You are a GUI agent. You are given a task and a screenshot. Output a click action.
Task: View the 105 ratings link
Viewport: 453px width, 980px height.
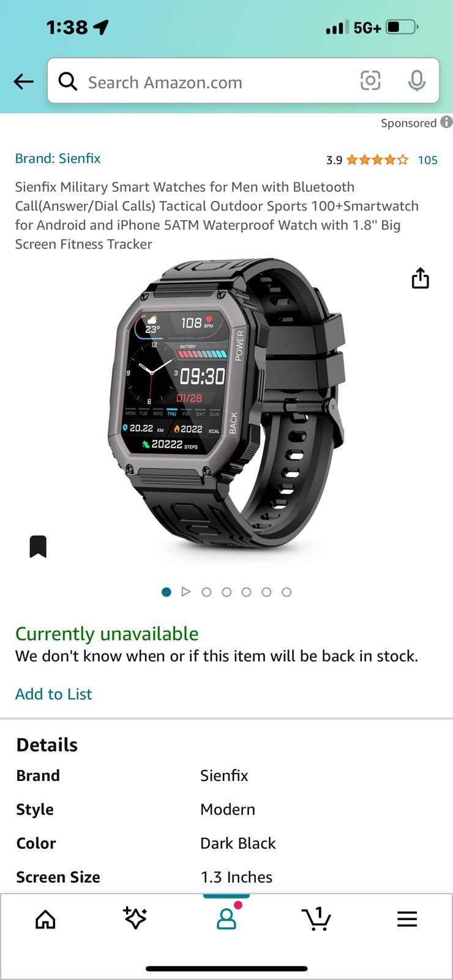[427, 160]
